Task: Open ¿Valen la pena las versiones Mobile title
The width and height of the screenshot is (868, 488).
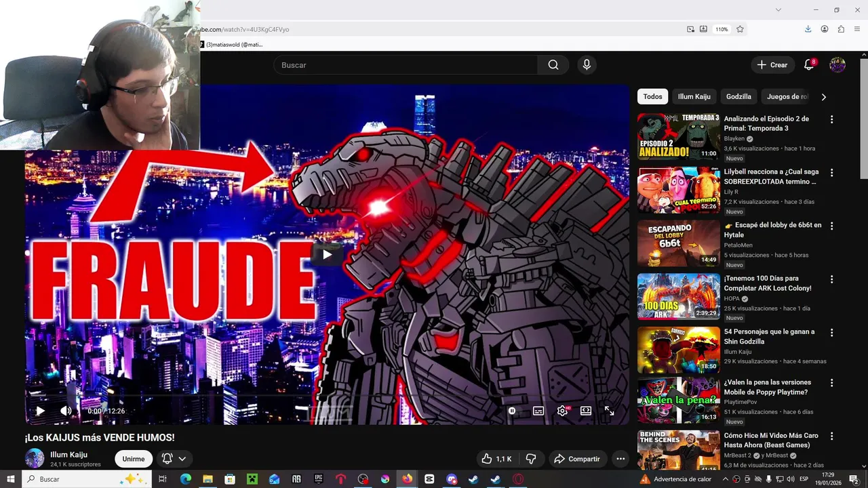Action: coord(767,387)
